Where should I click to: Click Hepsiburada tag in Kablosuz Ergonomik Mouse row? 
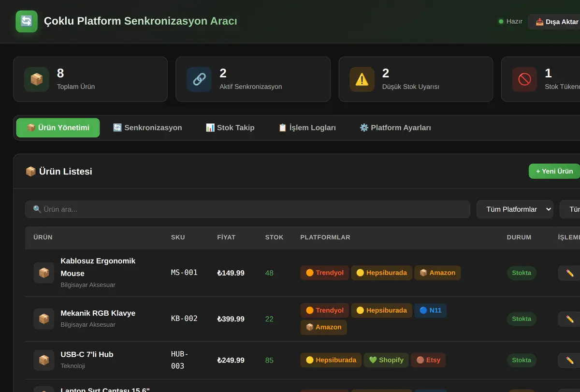coord(382,273)
